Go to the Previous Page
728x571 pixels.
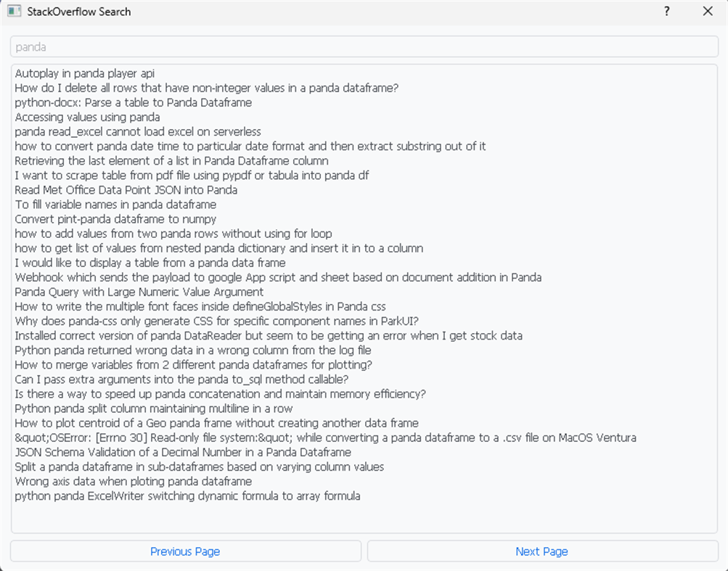click(x=185, y=551)
